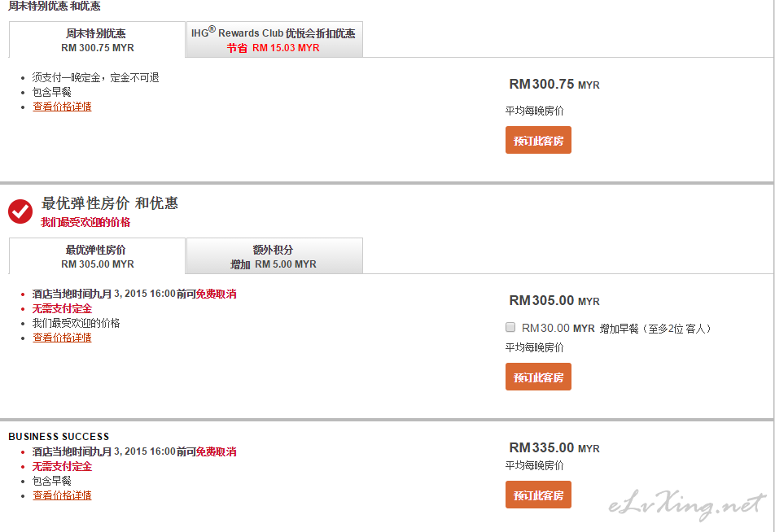Click the red checkmark best flexible rate icon
The image size is (775, 532).
click(20, 211)
